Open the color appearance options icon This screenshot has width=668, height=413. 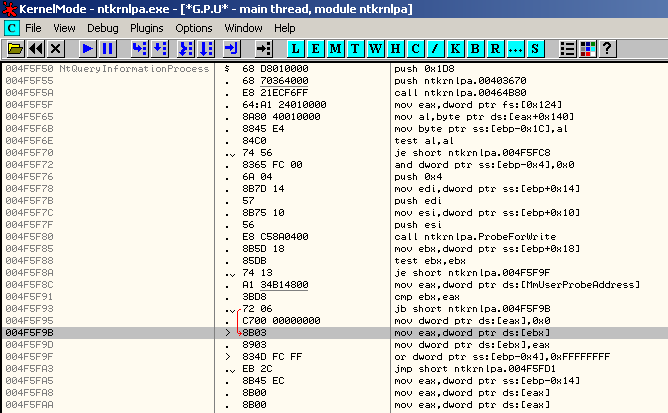point(587,48)
